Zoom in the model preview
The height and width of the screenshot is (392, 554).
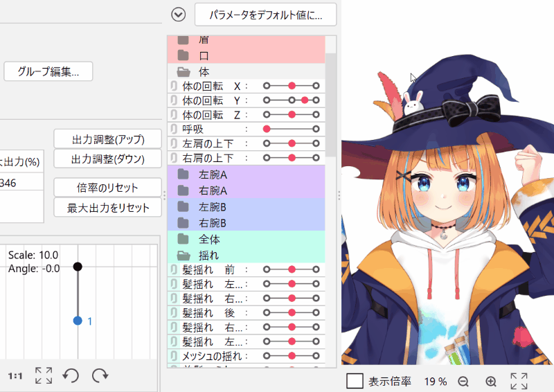pyautogui.click(x=491, y=381)
